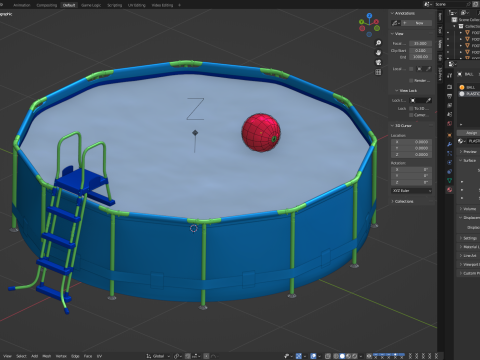Image resolution: width=480 pixels, height=360 pixels.
Task: Open the Mesh menu in viewport header
Action: [47, 356]
